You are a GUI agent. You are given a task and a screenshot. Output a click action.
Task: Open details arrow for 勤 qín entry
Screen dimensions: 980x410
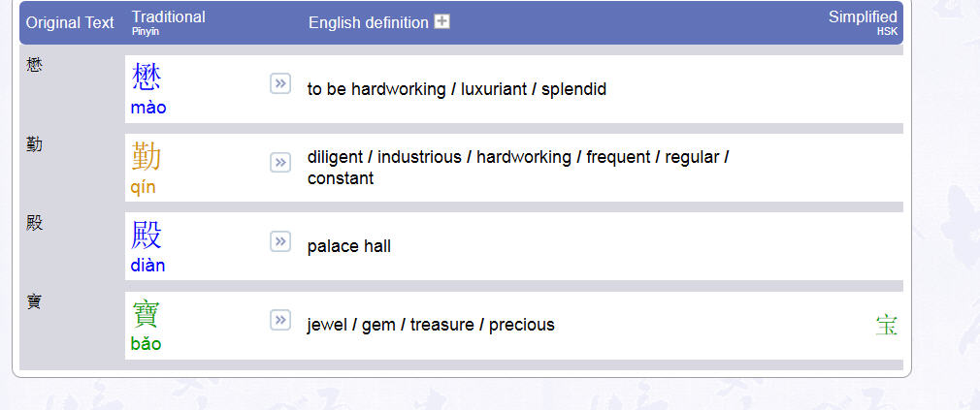pos(280,162)
